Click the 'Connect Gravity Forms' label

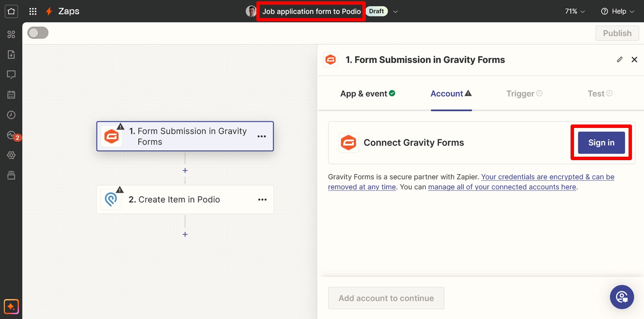point(414,143)
